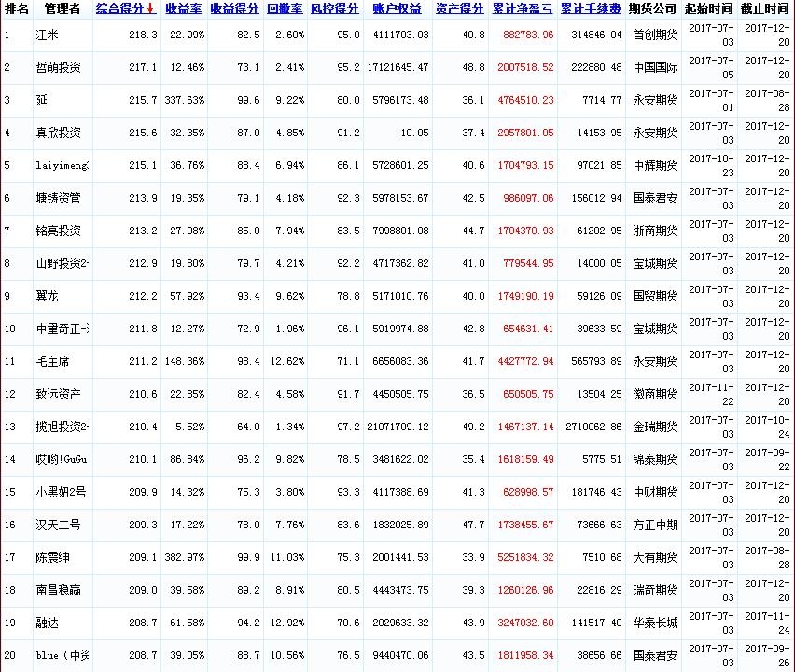Click drawdown rate 12.92%
795x672 pixels.
(287, 623)
